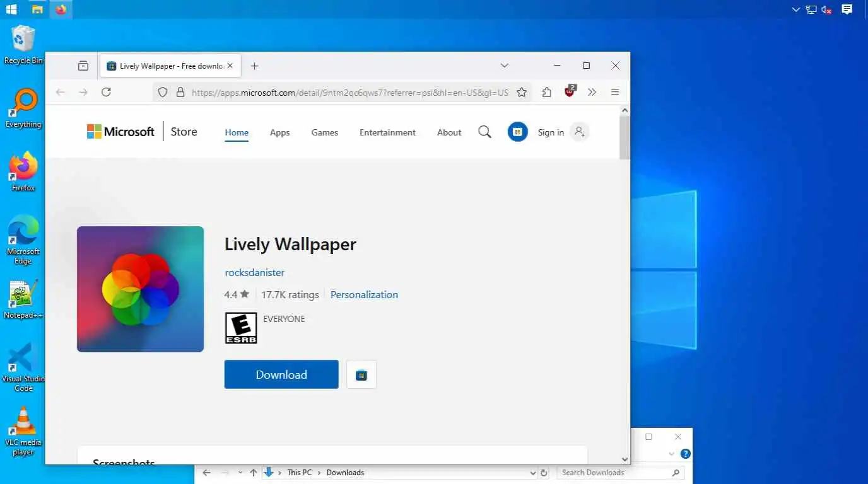Go back with the browser back arrow
Viewport: 868px width, 484px height.
pyautogui.click(x=61, y=92)
